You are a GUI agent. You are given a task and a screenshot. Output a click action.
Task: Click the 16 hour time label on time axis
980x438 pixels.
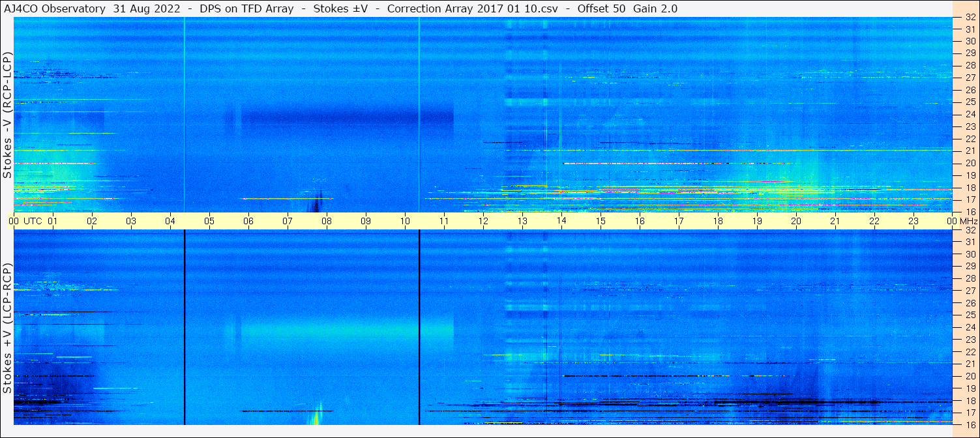(639, 221)
